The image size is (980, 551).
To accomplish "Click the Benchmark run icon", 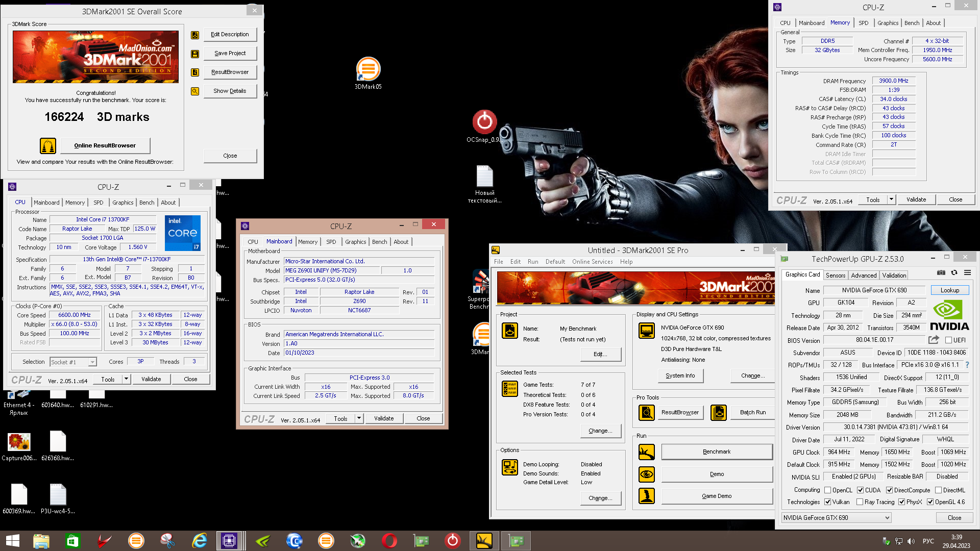I will [647, 452].
